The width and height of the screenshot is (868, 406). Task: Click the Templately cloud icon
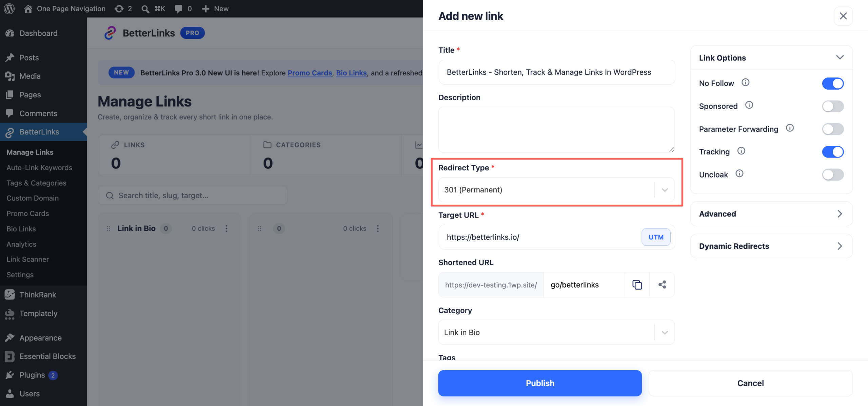point(10,314)
